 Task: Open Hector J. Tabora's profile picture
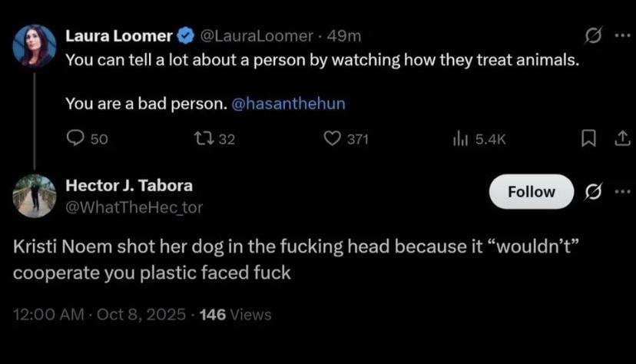pyautogui.click(x=35, y=196)
